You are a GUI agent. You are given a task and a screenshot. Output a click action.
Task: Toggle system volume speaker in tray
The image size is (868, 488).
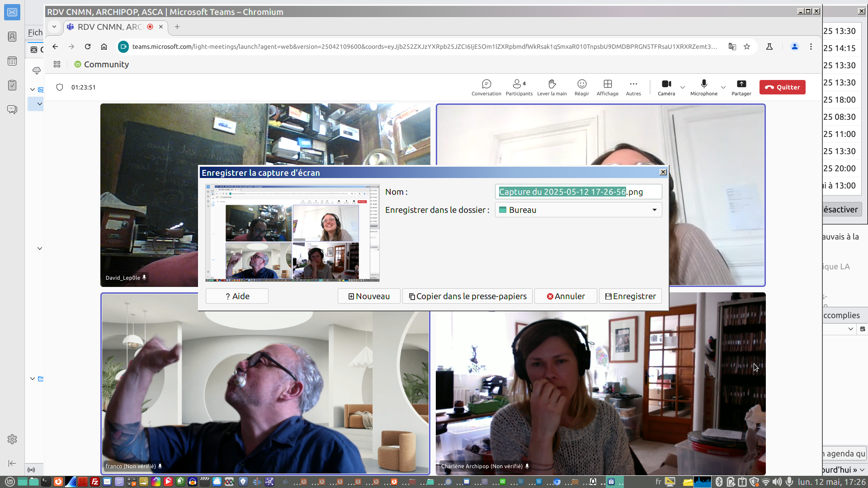777,482
